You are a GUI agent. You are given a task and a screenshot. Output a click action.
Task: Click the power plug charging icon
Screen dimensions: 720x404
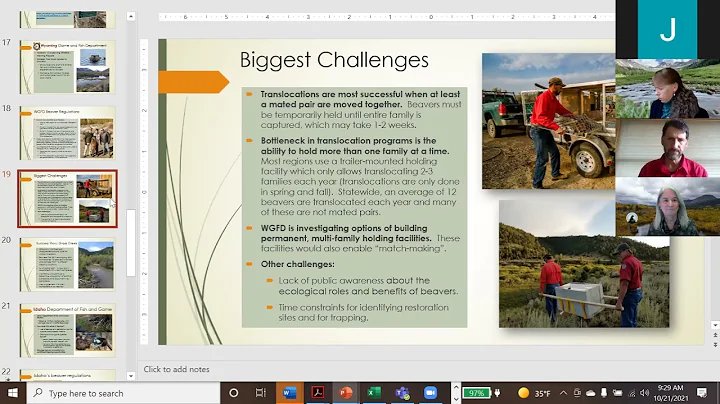(x=497, y=393)
